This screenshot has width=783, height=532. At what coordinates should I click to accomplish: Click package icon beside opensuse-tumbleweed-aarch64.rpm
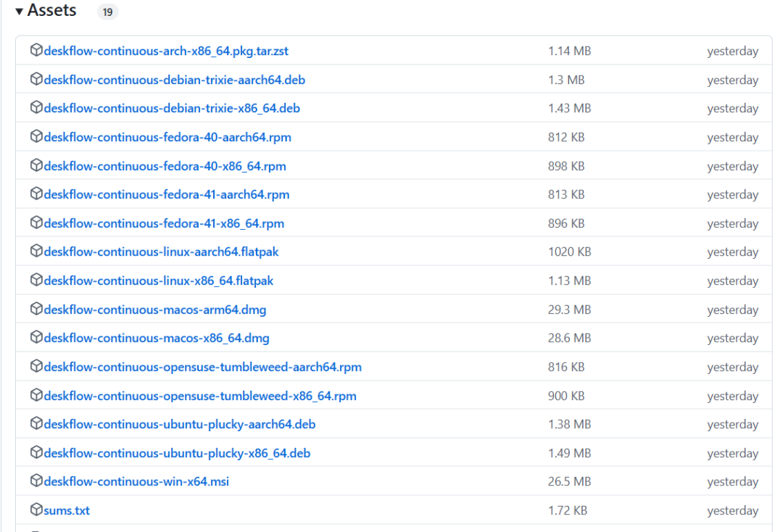36,366
